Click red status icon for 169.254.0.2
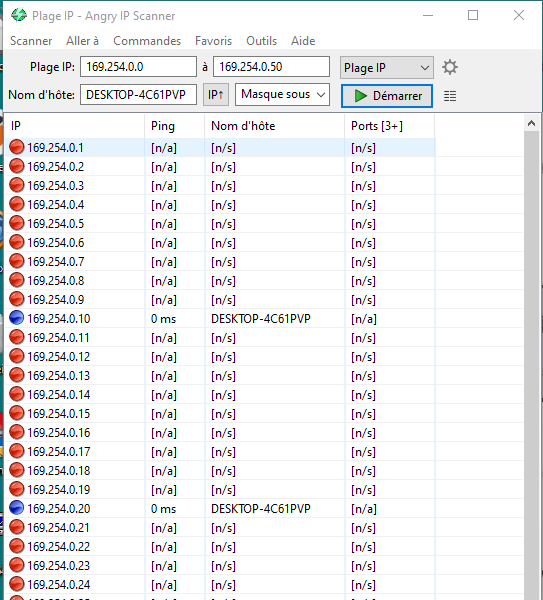 (16, 166)
